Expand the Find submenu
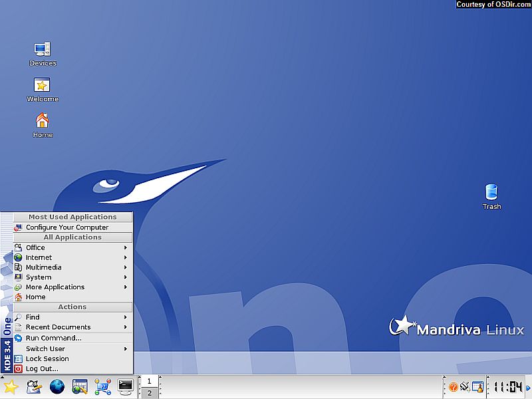Image resolution: width=532 pixels, height=399 pixels. (x=72, y=317)
